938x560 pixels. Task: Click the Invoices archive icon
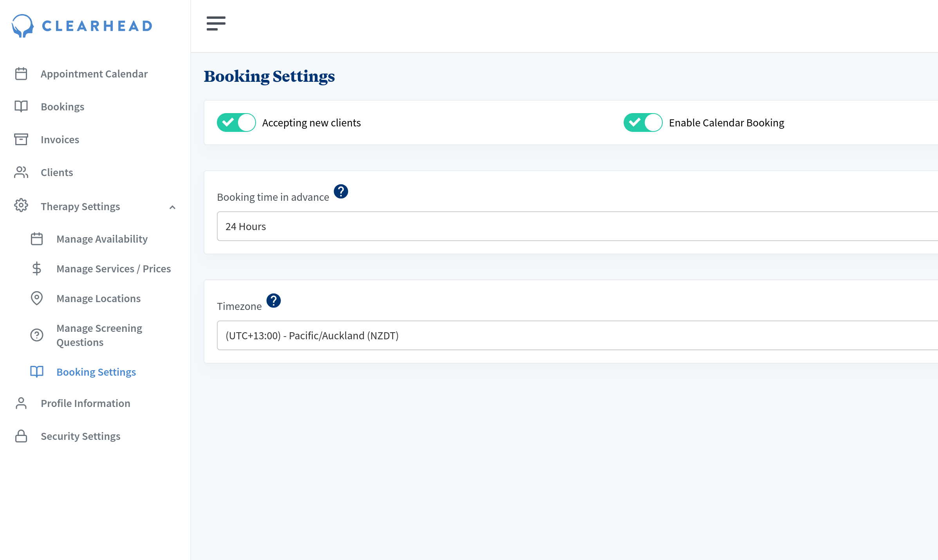pyautogui.click(x=21, y=139)
